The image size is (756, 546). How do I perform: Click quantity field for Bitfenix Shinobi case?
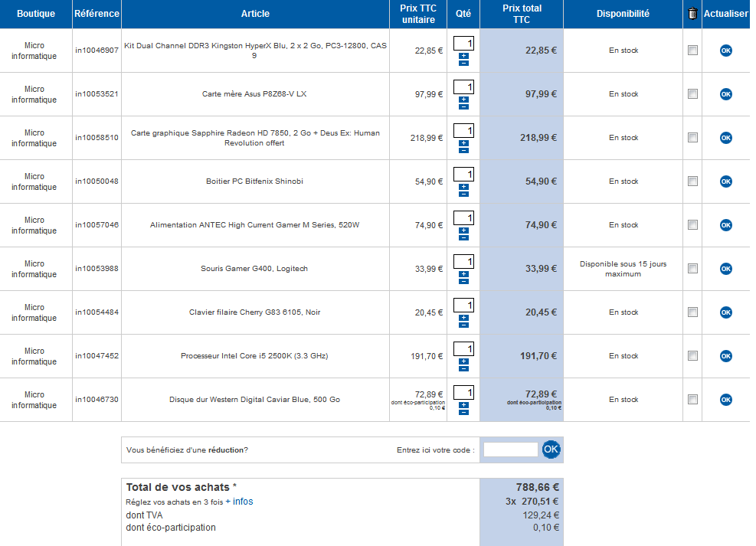point(463,174)
